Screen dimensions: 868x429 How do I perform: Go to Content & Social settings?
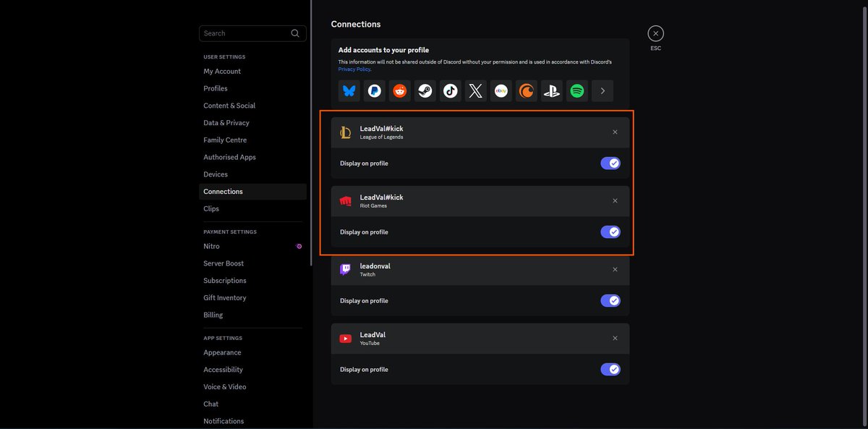pos(252,106)
